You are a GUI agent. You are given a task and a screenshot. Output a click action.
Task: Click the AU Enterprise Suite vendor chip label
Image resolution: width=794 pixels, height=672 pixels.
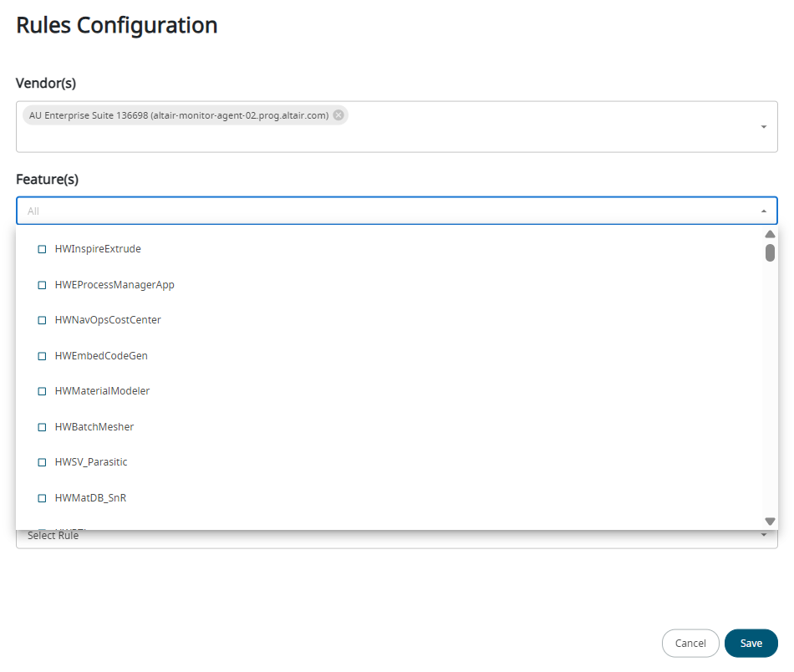[178, 115]
